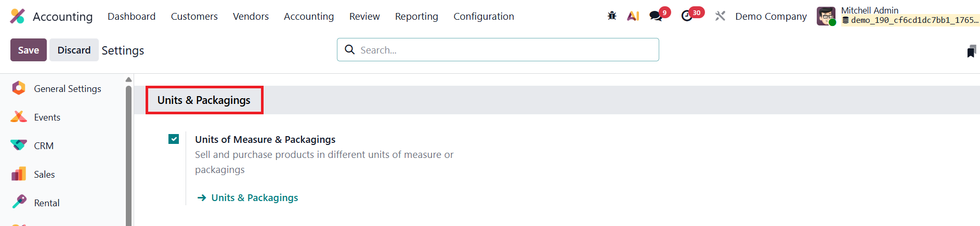Click the bookmark icon near search

pos(971,51)
